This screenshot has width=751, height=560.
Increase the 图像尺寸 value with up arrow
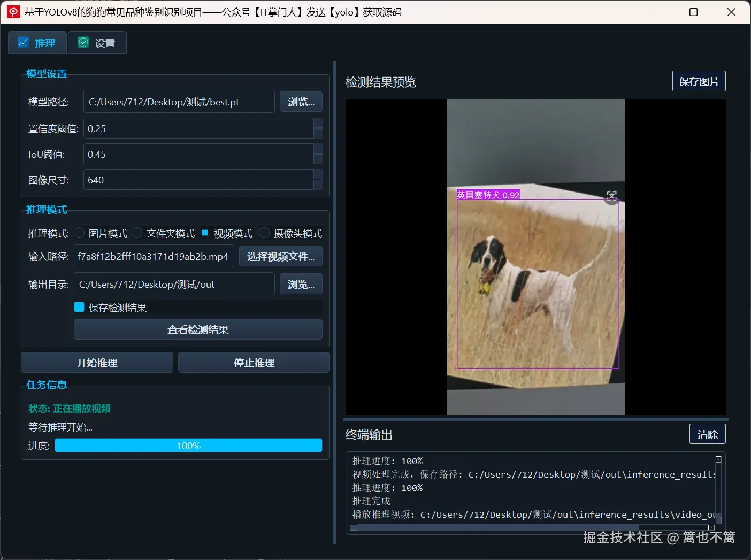318,174
